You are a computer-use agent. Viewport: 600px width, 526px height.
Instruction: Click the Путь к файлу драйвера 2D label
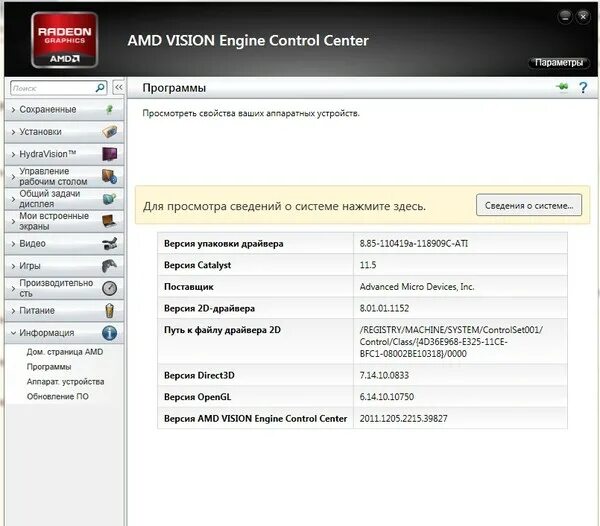coord(222,330)
